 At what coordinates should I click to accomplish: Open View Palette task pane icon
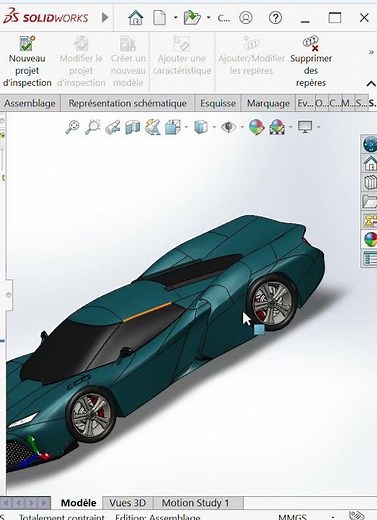tap(370, 220)
